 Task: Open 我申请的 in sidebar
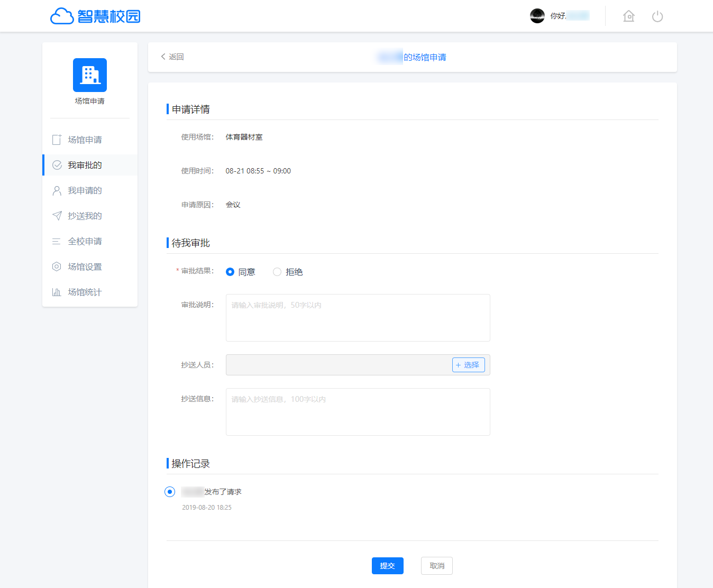coord(85,190)
